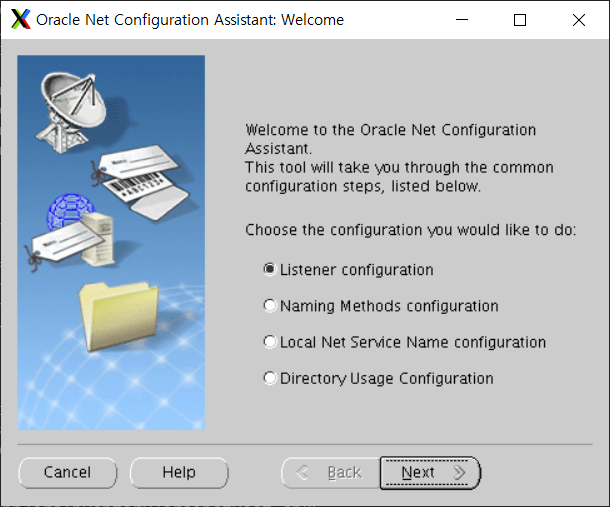Minimize the Oracle Net Configuration window
610x507 pixels.
pyautogui.click(x=462, y=19)
